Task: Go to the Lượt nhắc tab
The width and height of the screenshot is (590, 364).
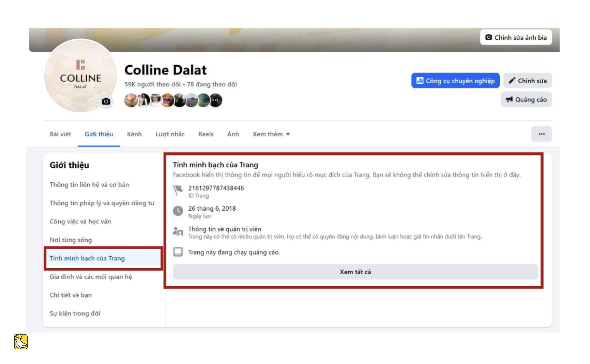Action: pyautogui.click(x=170, y=134)
